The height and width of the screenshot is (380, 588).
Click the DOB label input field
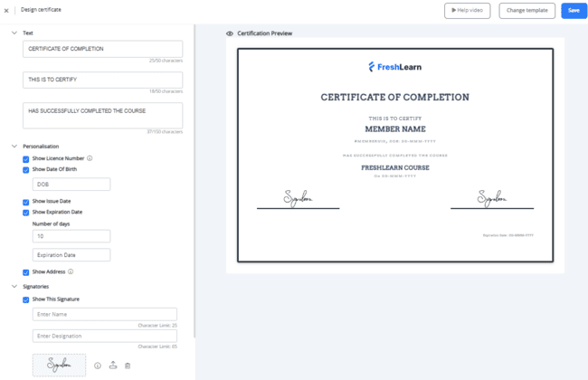71,185
